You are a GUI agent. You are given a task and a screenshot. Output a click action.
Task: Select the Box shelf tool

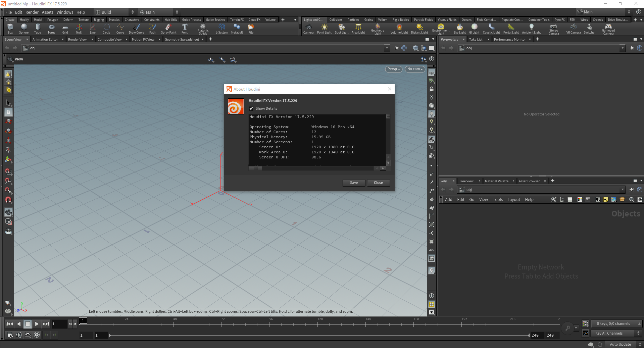tap(10, 29)
